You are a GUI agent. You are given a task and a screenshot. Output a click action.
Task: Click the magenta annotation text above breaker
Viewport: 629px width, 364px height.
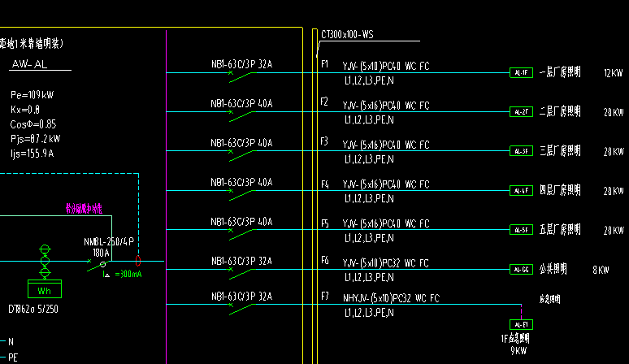[84, 209]
